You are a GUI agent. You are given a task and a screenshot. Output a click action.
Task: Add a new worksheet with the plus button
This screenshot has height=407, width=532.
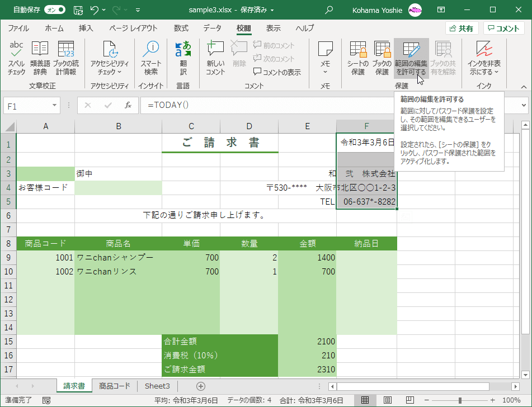[x=200, y=386]
